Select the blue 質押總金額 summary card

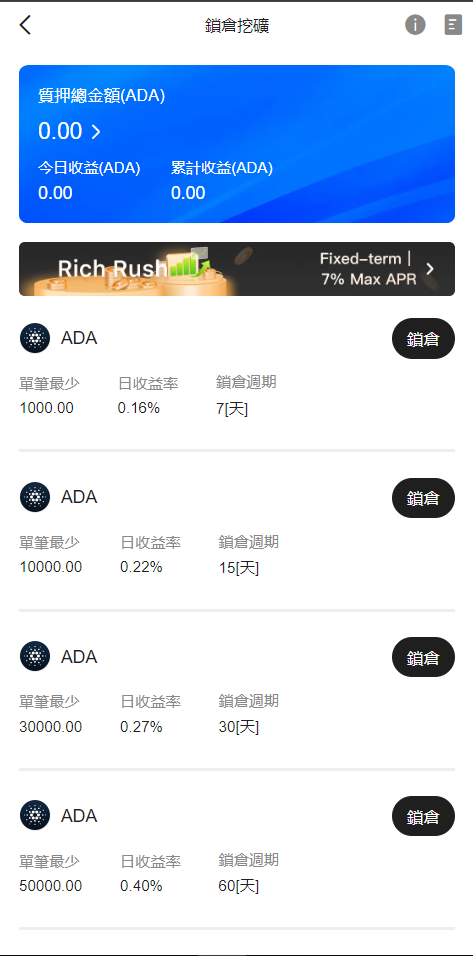pyautogui.click(x=236, y=144)
